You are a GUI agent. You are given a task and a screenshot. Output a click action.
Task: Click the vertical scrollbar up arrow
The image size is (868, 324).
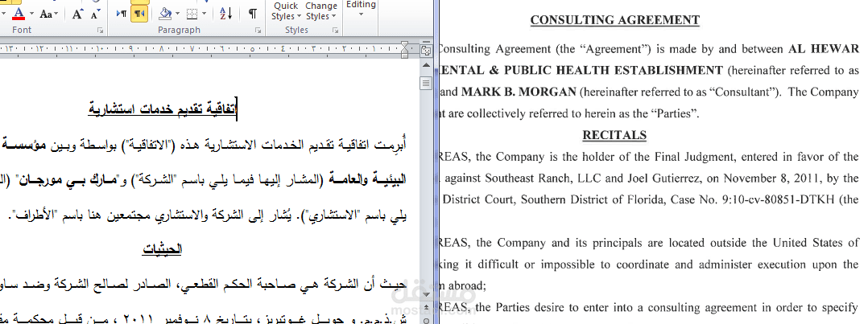(426, 65)
